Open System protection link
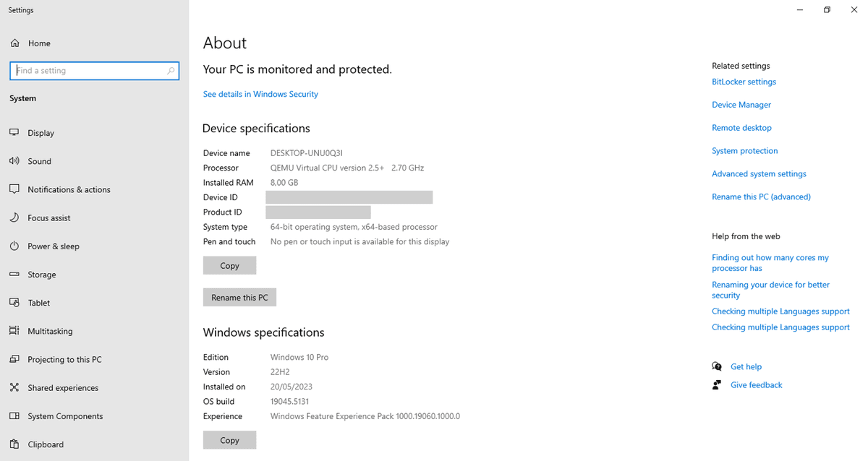The width and height of the screenshot is (868, 461). [x=745, y=151]
